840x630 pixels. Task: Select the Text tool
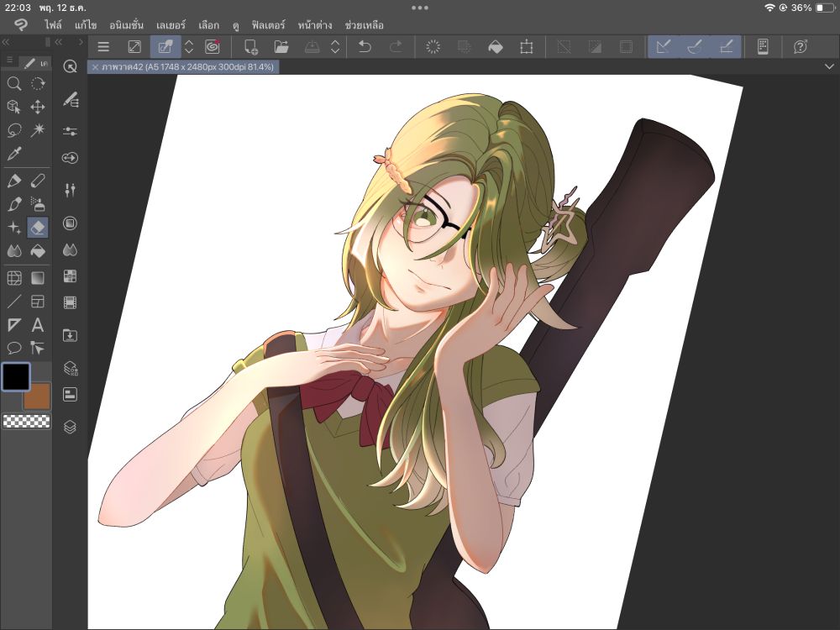38,325
